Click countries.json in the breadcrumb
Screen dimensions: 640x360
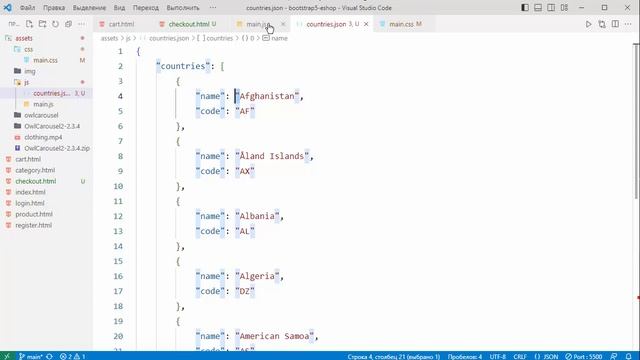[169, 38]
